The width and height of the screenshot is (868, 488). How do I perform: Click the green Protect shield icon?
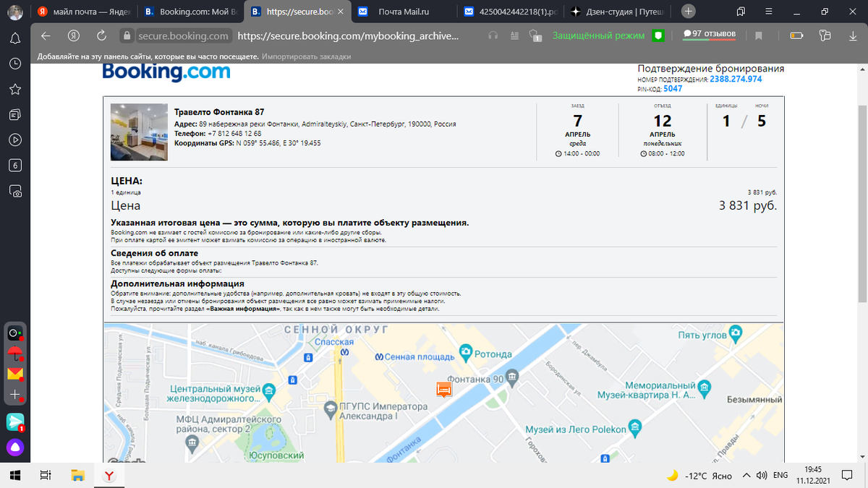658,35
